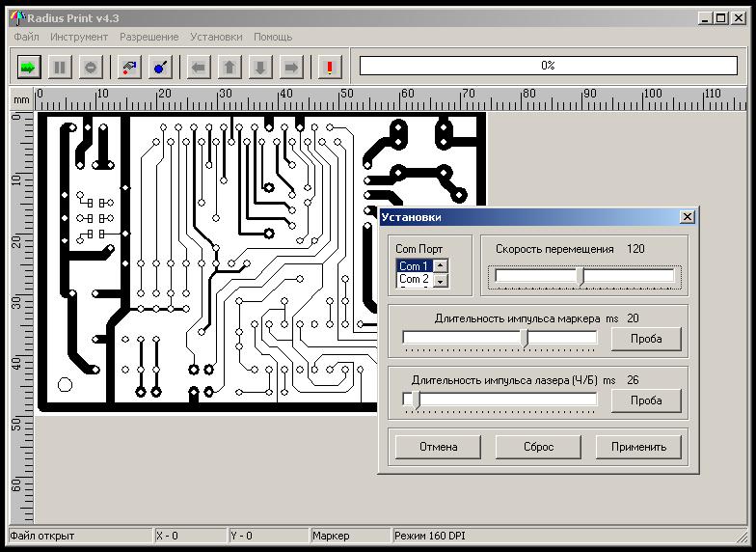Open the Файл menu

(x=27, y=37)
